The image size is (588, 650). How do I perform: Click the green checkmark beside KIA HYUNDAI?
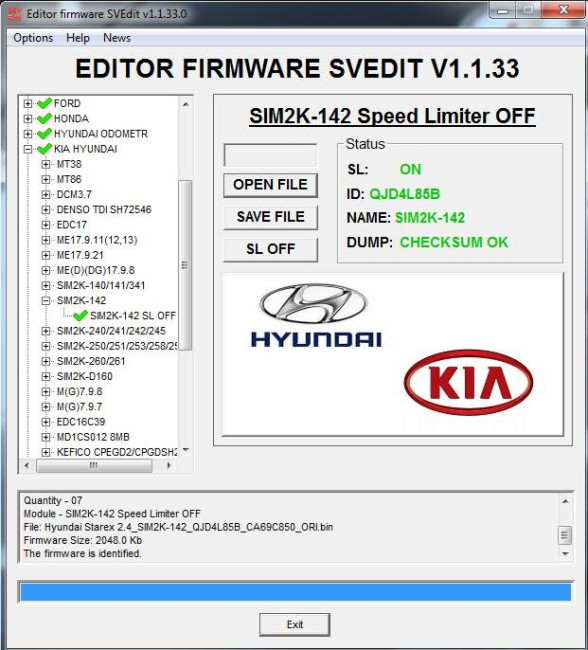(44, 149)
